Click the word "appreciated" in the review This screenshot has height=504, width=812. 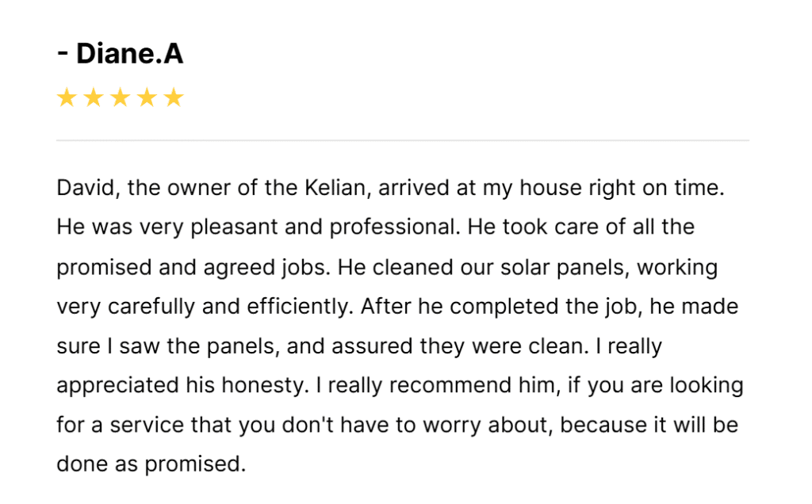pos(117,386)
